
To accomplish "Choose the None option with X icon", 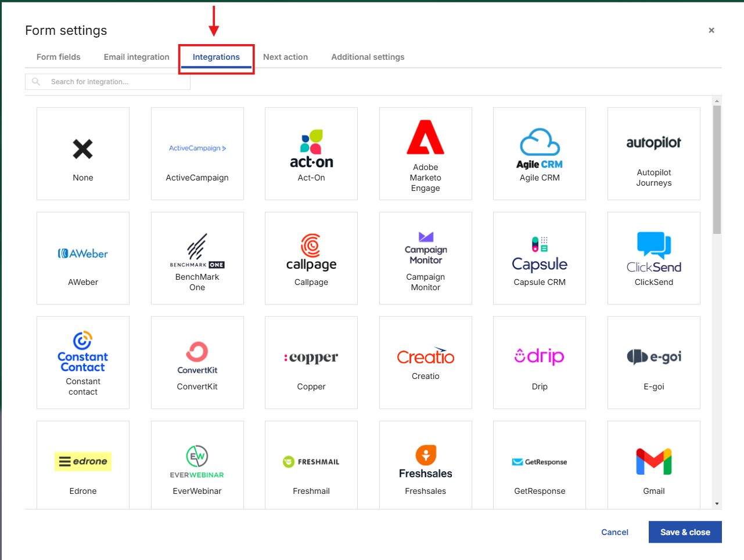I will coord(83,154).
